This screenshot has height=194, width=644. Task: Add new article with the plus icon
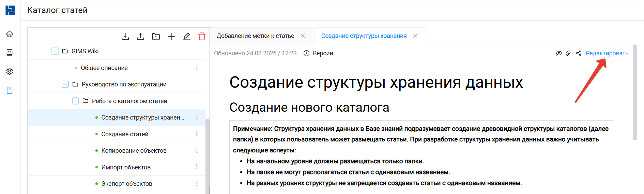pos(171,36)
